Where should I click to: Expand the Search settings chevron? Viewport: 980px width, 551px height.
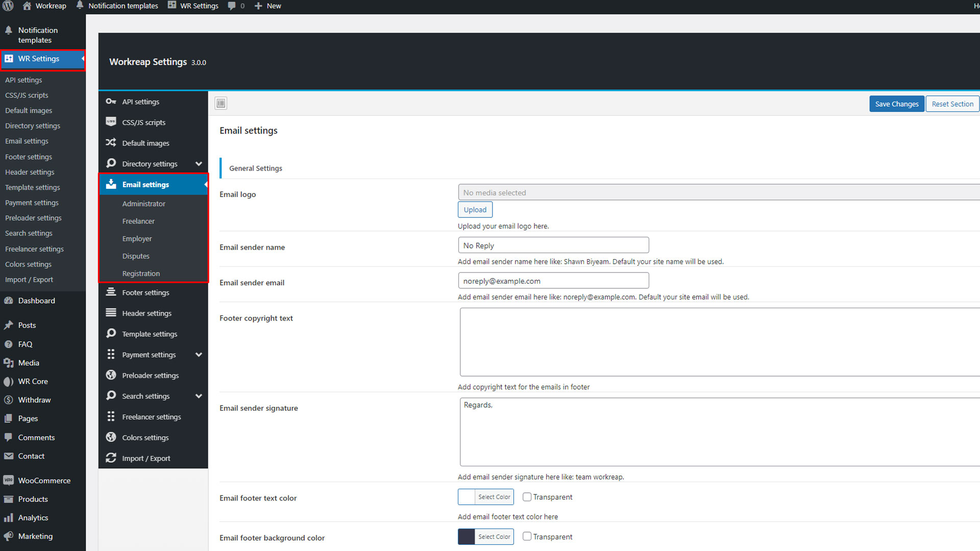click(x=199, y=396)
